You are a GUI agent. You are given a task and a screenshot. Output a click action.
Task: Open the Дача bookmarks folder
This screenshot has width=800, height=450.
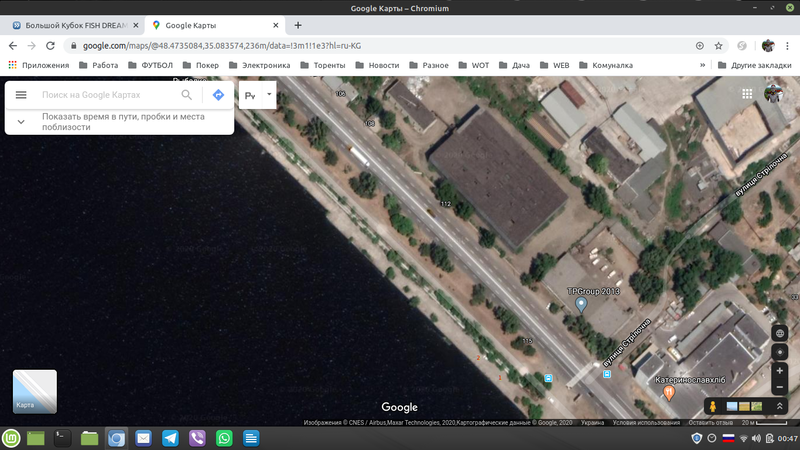pyautogui.click(x=515, y=65)
